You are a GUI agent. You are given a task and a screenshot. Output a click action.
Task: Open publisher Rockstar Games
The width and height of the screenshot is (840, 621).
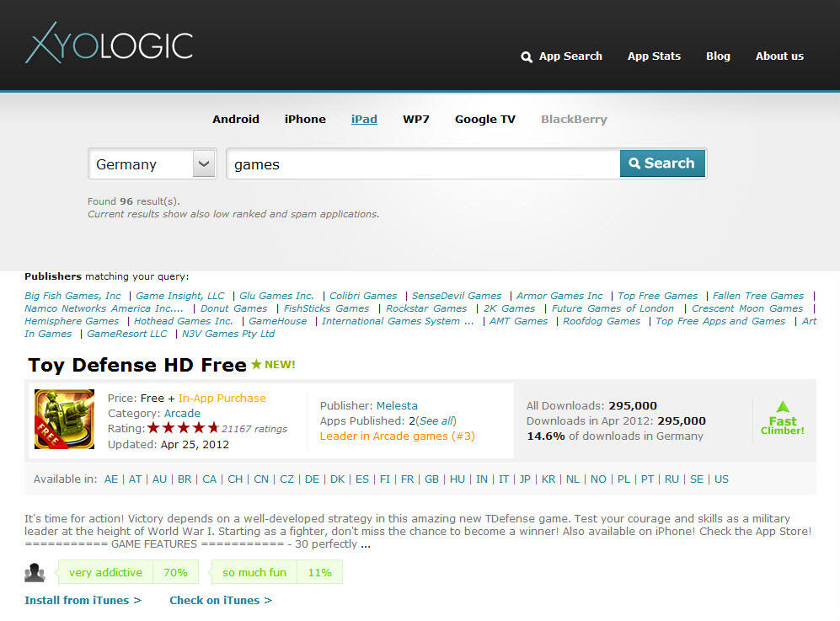pyautogui.click(x=426, y=308)
